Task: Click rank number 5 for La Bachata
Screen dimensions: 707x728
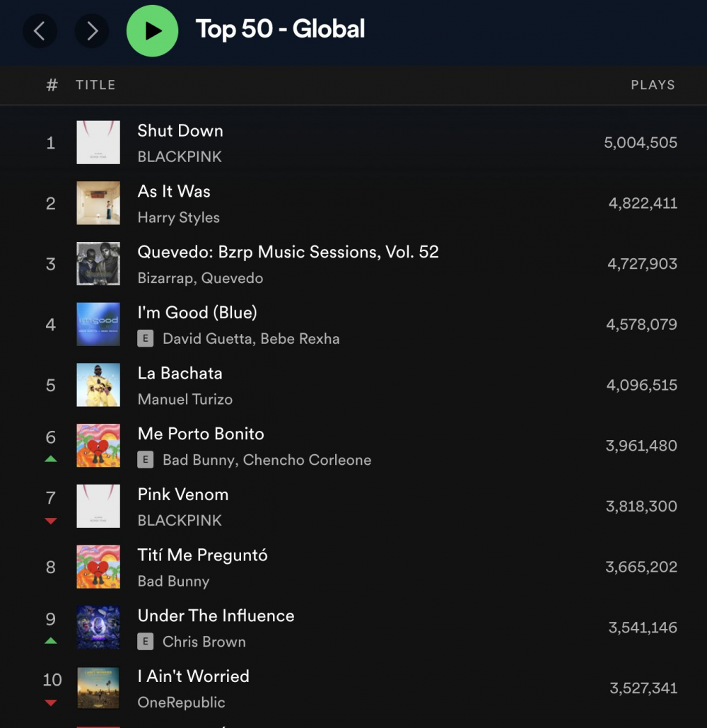Action: point(51,386)
